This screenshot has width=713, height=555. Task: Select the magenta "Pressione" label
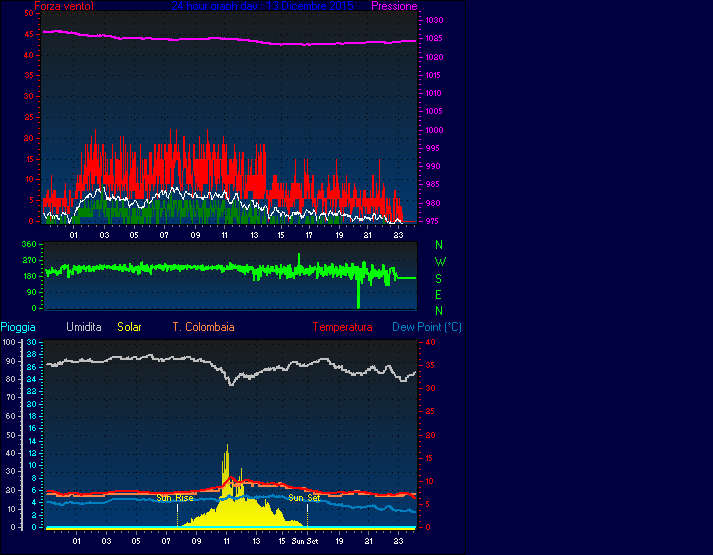394,6
